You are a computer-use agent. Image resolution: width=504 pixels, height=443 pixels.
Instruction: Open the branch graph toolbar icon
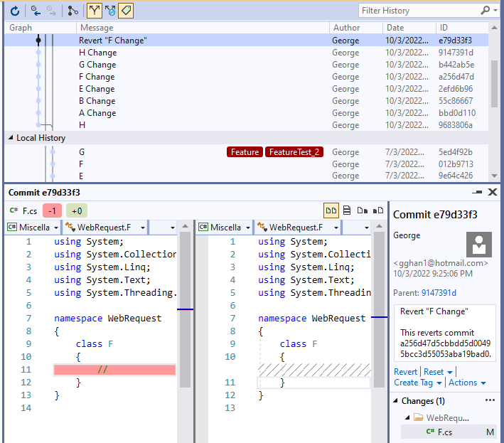tap(73, 11)
